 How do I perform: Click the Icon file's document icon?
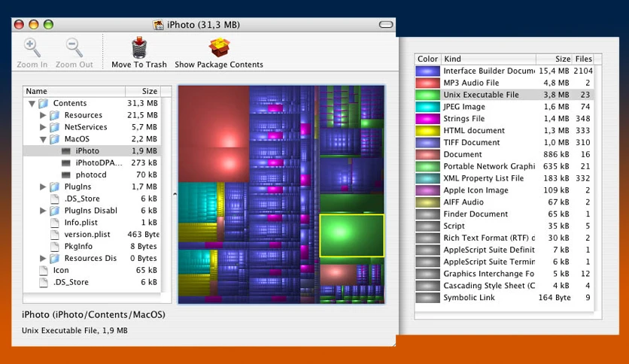pos(44,270)
